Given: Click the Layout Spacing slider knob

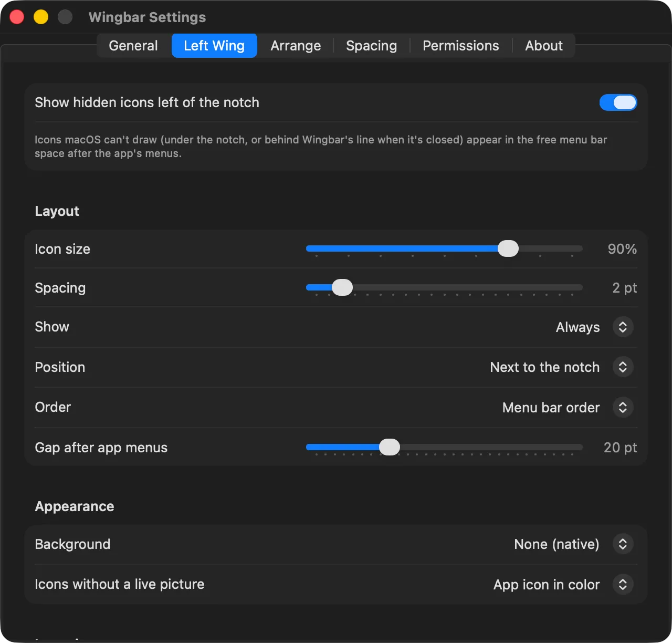Looking at the screenshot, I should click(342, 287).
